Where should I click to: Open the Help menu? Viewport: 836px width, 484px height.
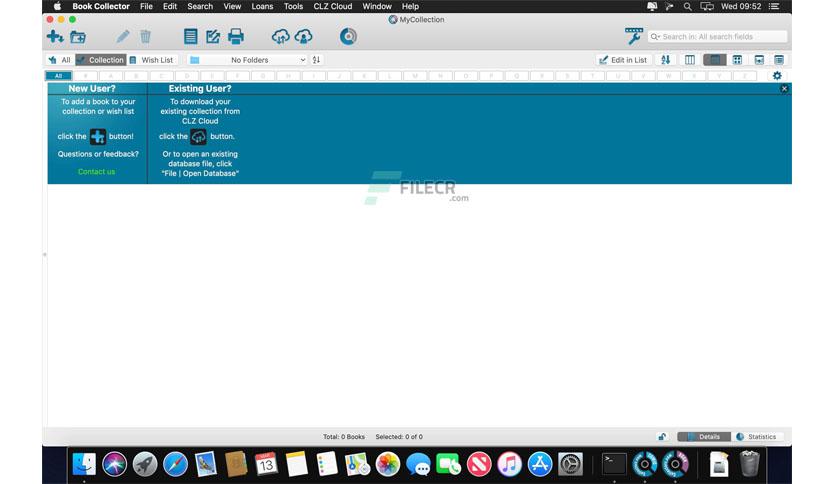(x=410, y=6)
